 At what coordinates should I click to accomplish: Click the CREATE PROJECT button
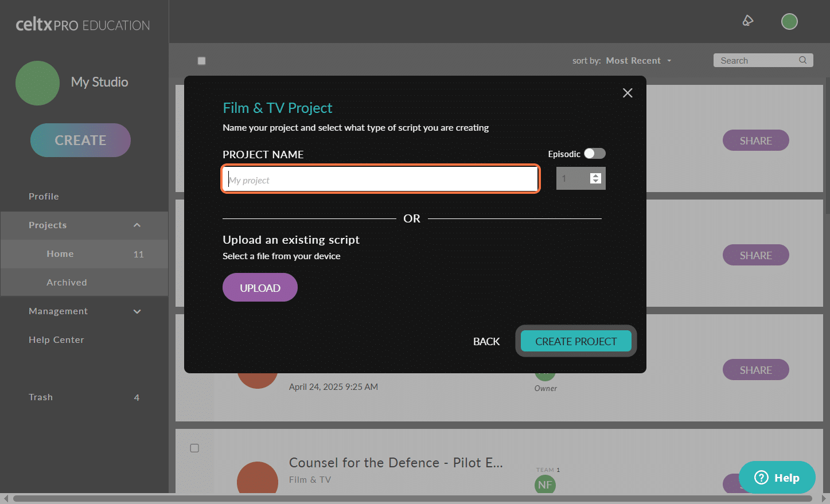click(x=575, y=341)
